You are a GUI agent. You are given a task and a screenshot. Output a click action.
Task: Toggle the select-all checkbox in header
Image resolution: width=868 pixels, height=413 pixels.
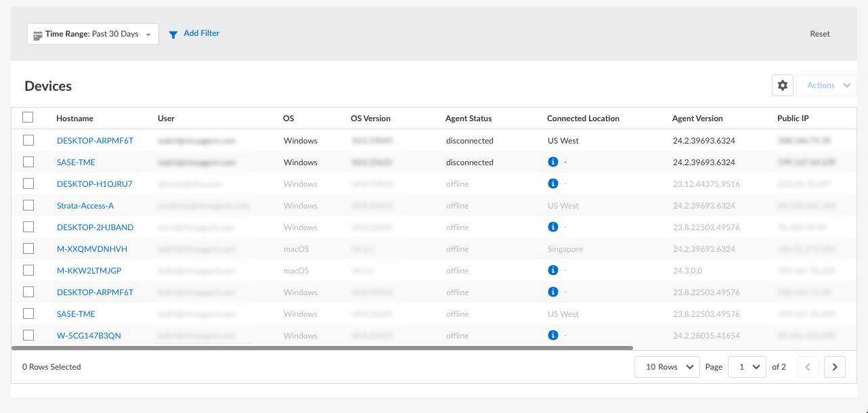coord(28,118)
